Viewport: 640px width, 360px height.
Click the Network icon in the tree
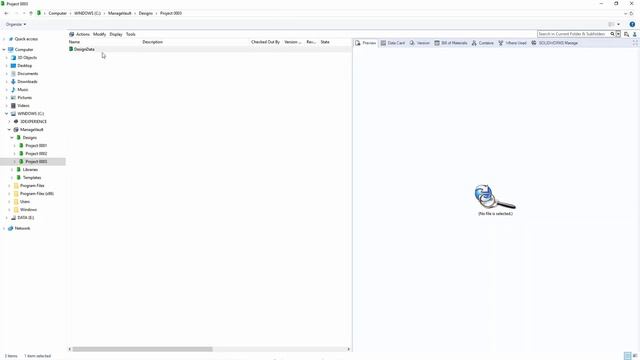click(11, 229)
